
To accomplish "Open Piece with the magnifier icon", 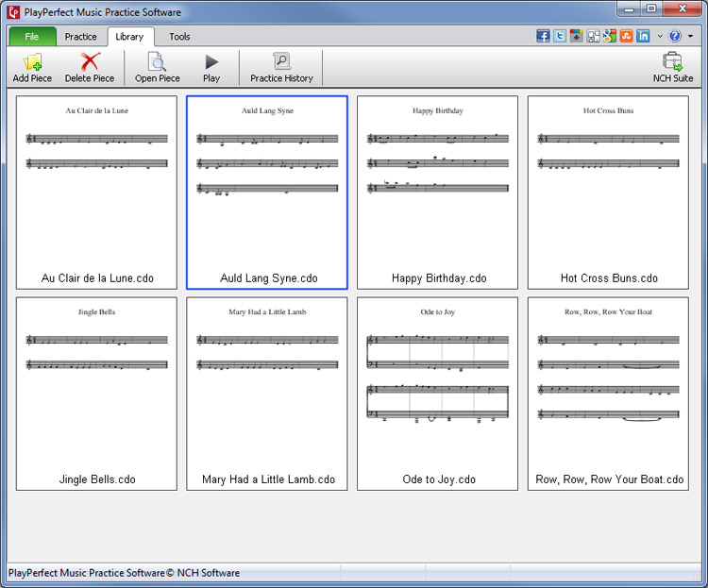I will click(157, 62).
